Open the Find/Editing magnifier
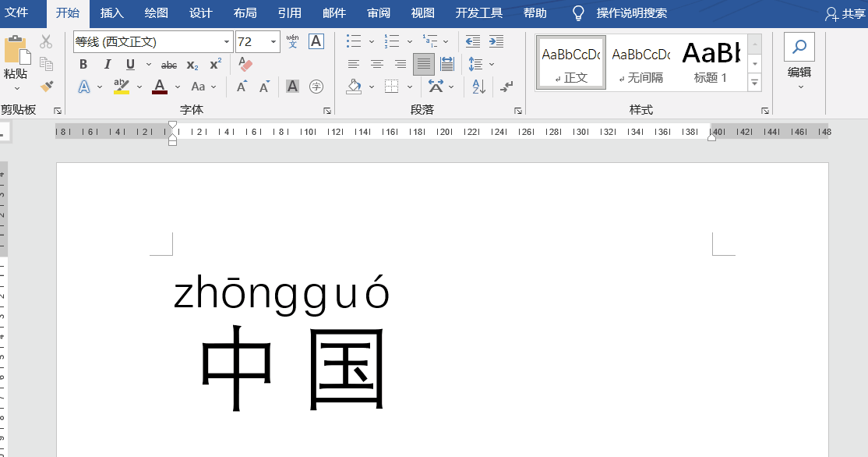868x457 pixels. point(799,47)
